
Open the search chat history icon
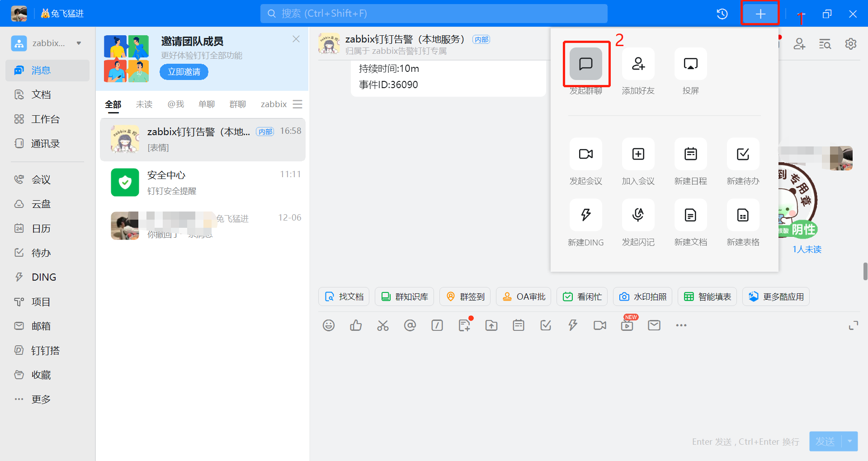825,44
